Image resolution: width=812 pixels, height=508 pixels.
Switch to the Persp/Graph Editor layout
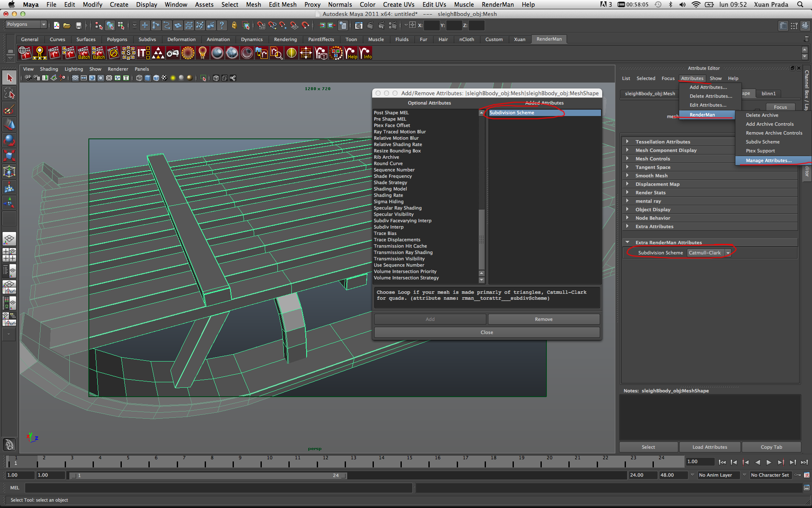coord(9,287)
